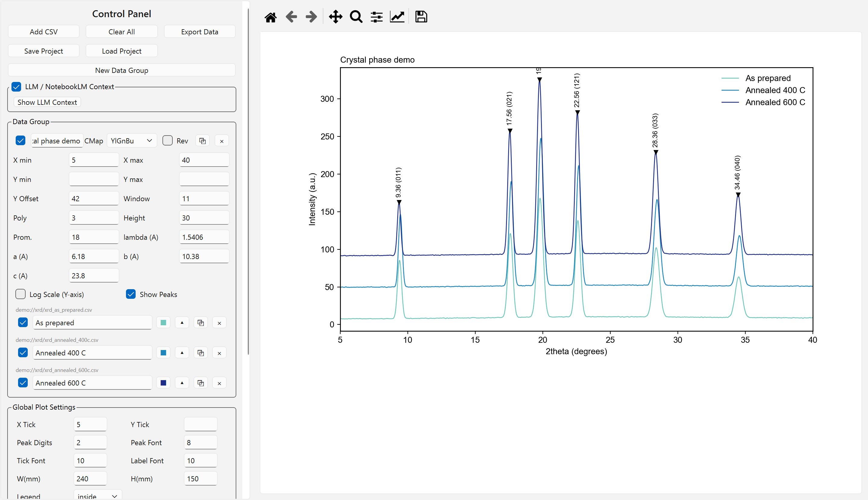Toggle data group enabled checkbox
This screenshot has height=500, width=868.
(20, 140)
